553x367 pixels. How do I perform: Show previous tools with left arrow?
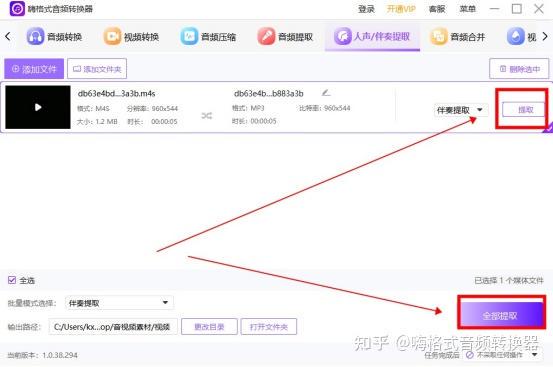tap(8, 36)
